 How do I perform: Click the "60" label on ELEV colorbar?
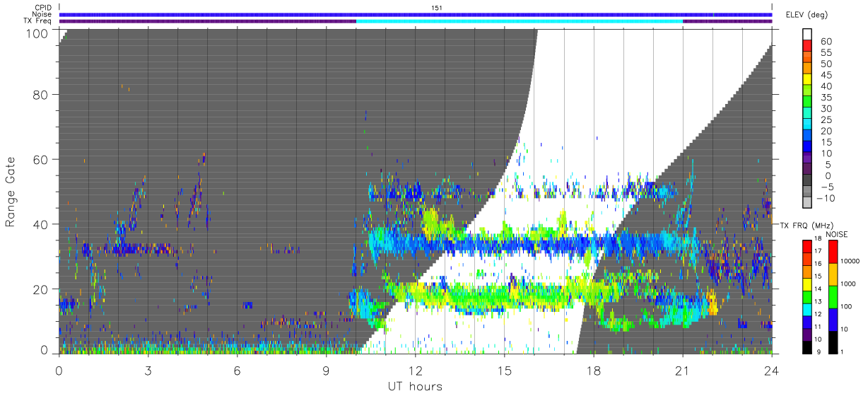click(x=826, y=41)
